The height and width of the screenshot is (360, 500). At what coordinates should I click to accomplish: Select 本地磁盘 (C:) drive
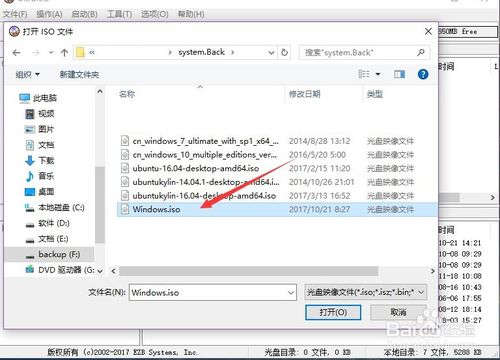click(55, 208)
